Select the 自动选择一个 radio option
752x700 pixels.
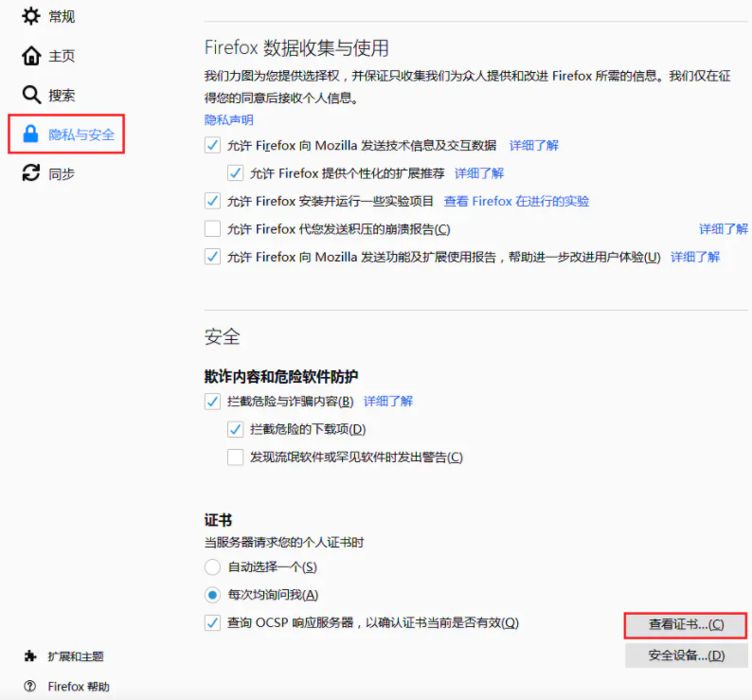tap(212, 567)
